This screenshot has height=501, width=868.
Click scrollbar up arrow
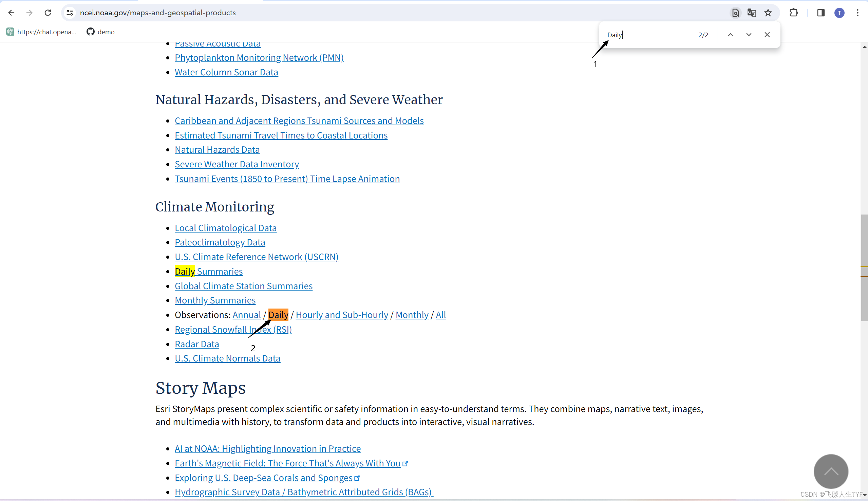[864, 47]
